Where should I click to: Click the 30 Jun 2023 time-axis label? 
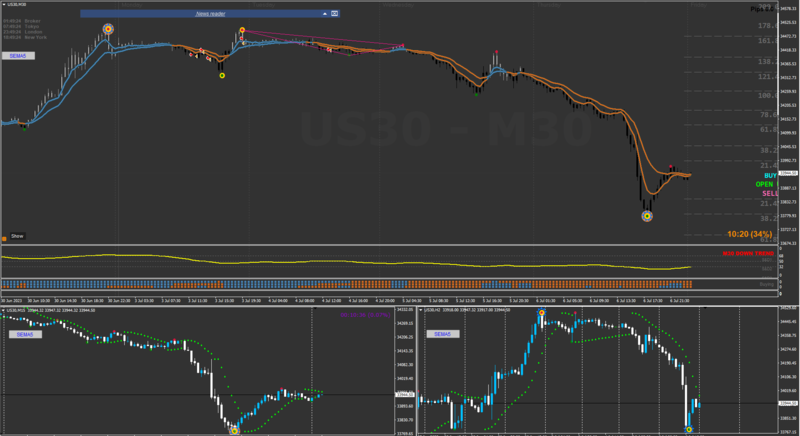click(11, 301)
